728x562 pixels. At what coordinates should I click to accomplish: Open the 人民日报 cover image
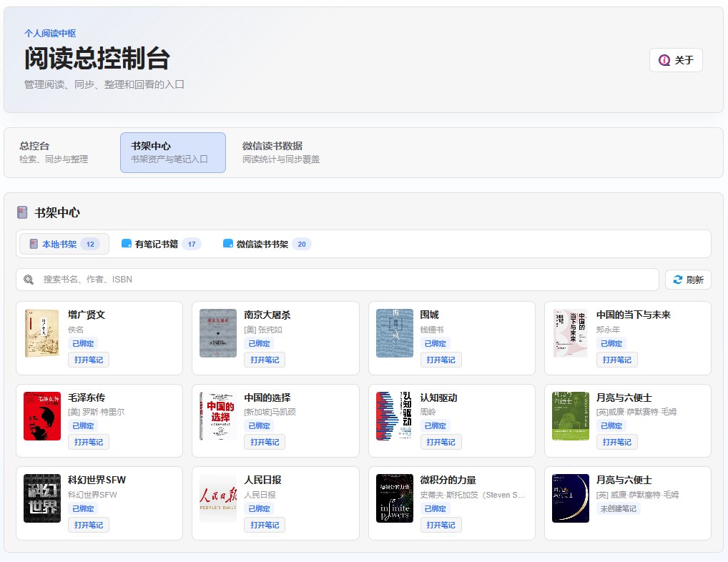point(218,498)
